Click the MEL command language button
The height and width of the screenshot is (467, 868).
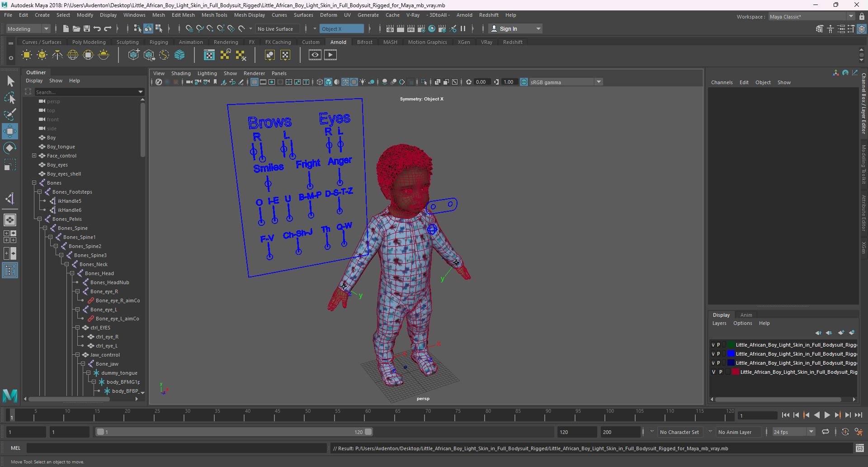point(16,448)
